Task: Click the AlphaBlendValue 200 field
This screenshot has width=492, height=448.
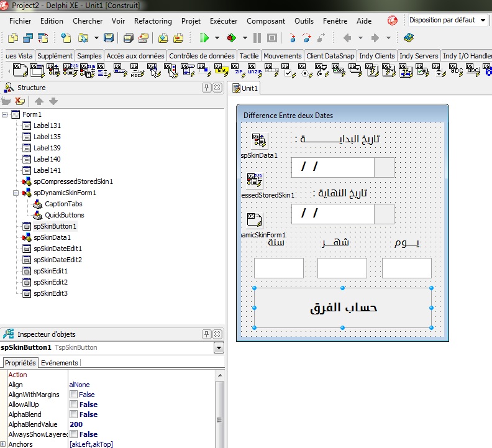Action: 141,424
